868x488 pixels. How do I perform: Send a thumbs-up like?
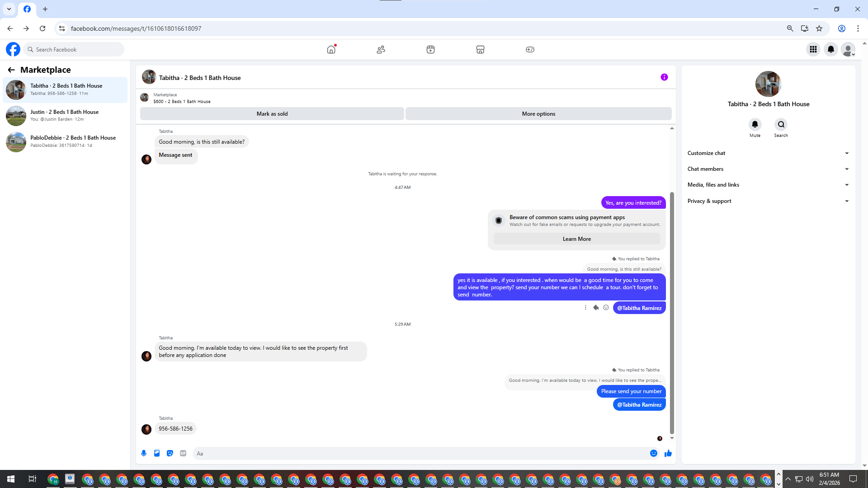coord(668,453)
